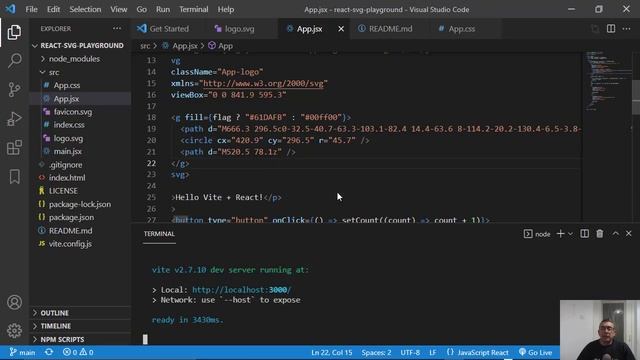Viewport: 640px width, 360px height.
Task: Open the Help menu
Action: [x=225, y=9]
